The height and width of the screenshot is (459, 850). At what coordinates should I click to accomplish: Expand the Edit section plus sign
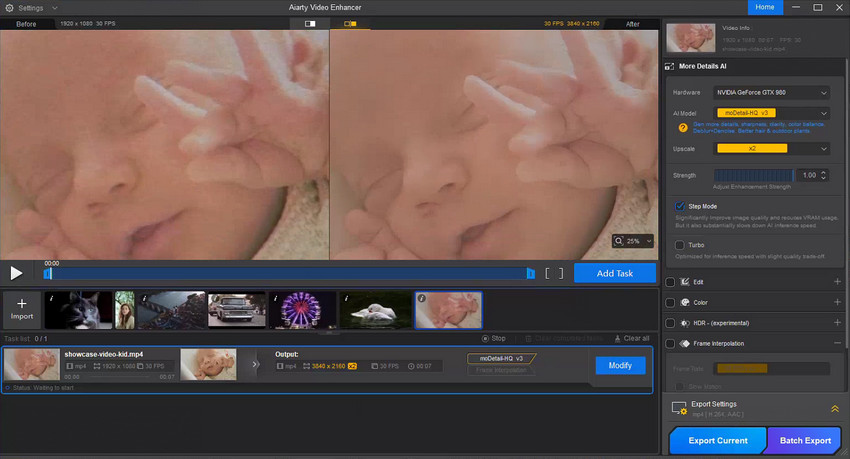(x=837, y=282)
